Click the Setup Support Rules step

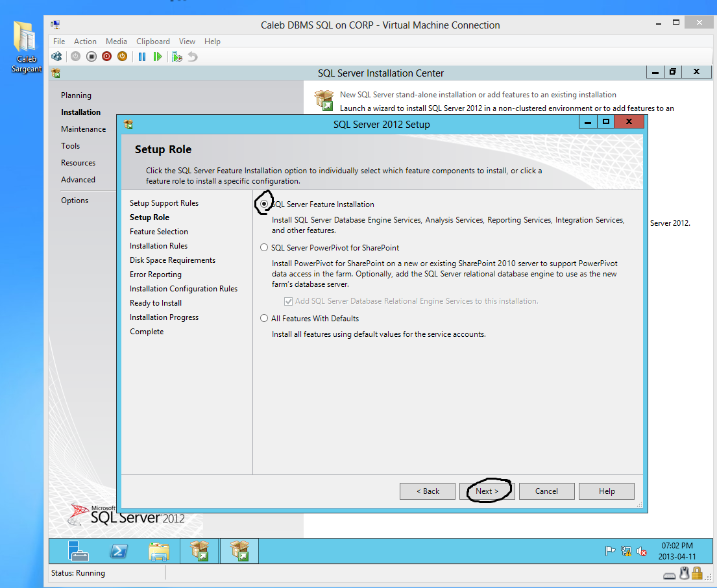point(164,203)
